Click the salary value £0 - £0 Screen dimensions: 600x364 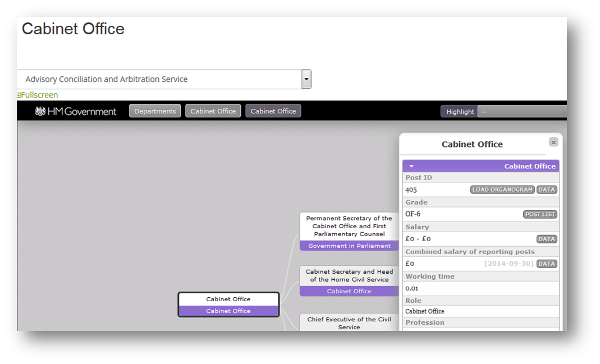point(418,239)
